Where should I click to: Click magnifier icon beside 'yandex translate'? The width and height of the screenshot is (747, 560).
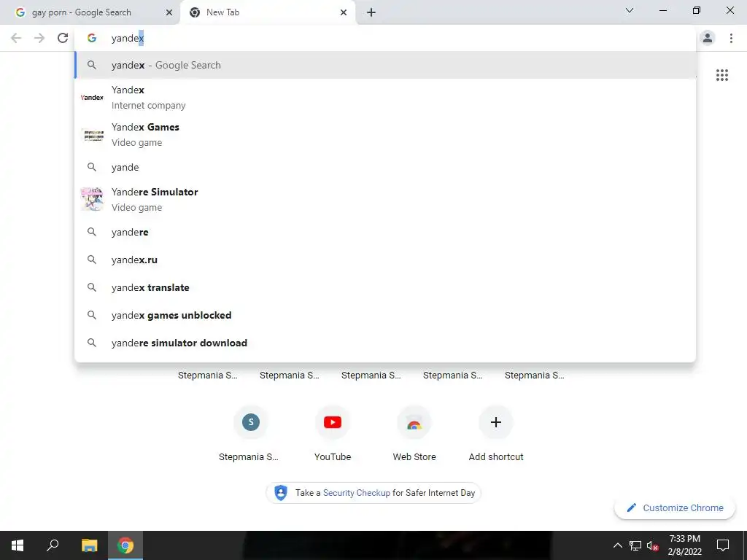coord(92,287)
